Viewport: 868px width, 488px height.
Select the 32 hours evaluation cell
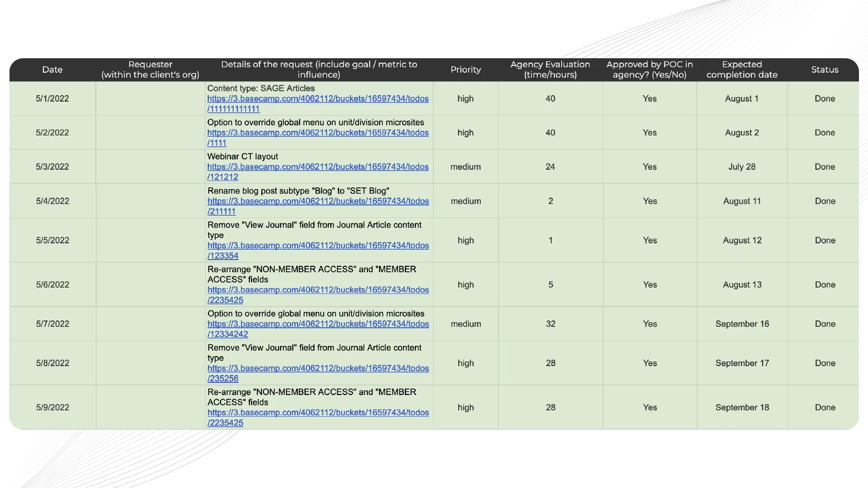click(550, 324)
